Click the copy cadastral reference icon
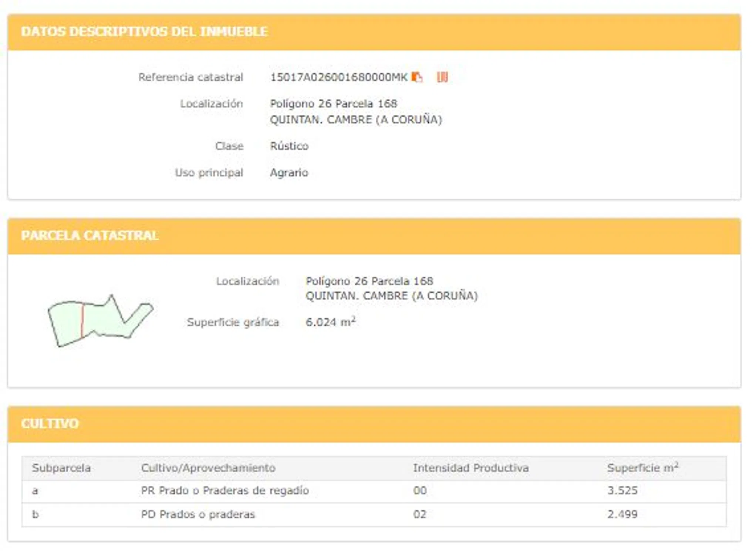The image size is (756, 555). (417, 77)
